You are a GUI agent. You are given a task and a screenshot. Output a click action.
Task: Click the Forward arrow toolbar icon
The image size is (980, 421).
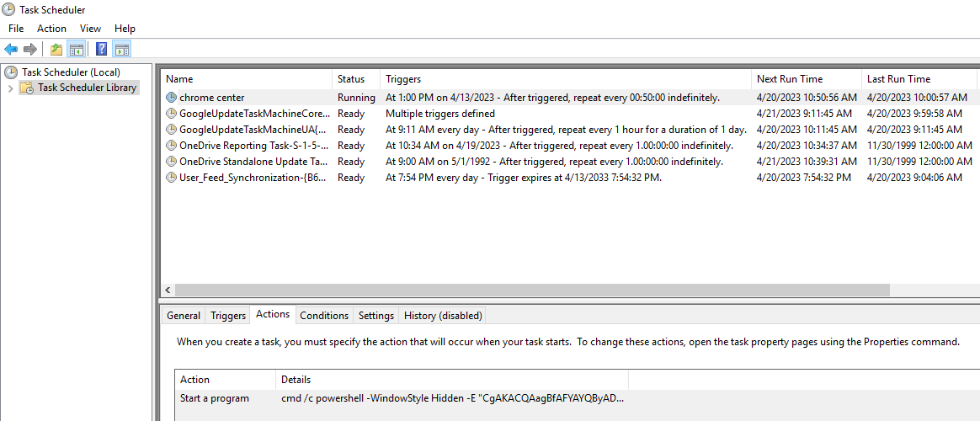[30, 49]
